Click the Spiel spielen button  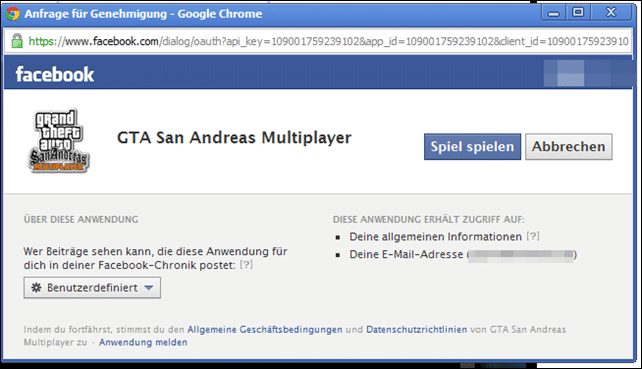point(472,147)
